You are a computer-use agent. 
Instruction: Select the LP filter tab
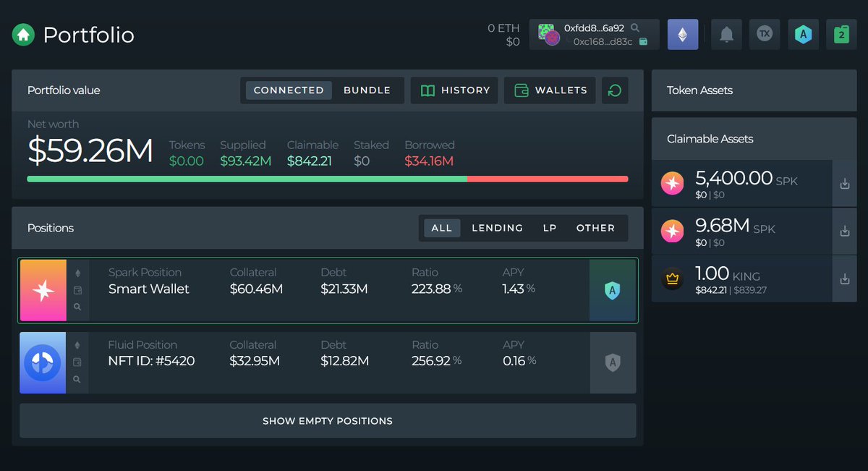pos(550,228)
